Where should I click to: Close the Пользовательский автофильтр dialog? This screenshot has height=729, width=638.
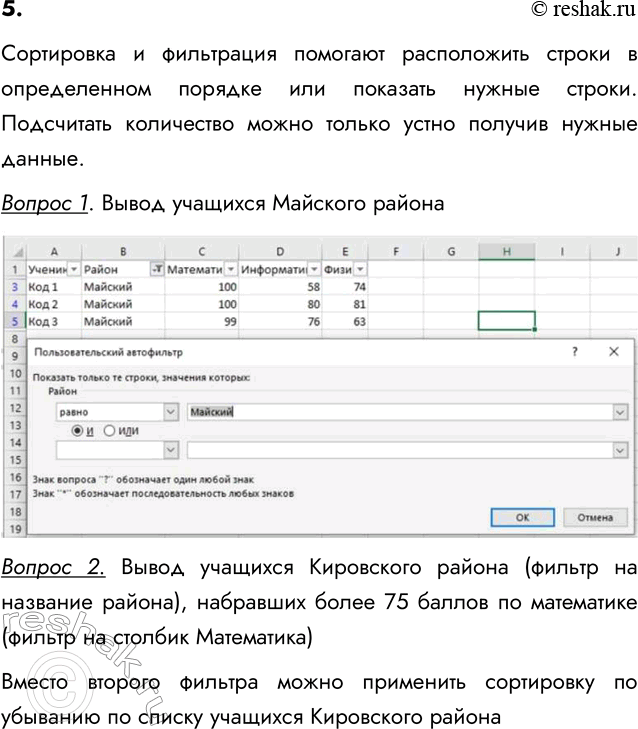click(x=614, y=352)
